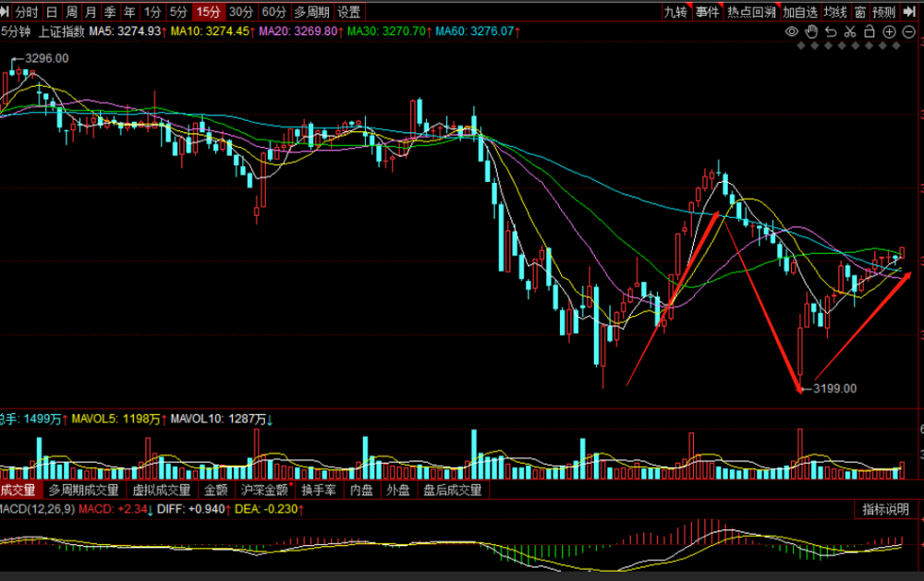This screenshot has height=581, width=924.
Task: Select the scissors cut tool icon
Action: [x=850, y=31]
